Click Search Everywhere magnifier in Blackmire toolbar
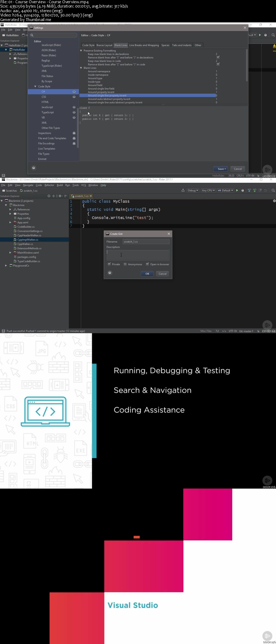 coord(273,190)
